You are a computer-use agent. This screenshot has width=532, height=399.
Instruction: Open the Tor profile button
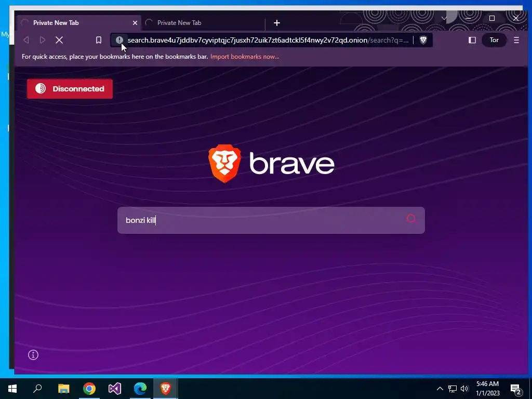[x=494, y=40]
